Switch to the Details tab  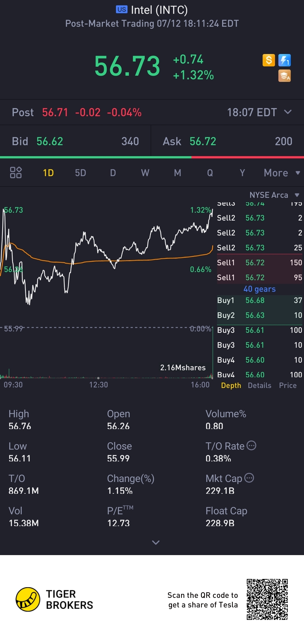(260, 385)
